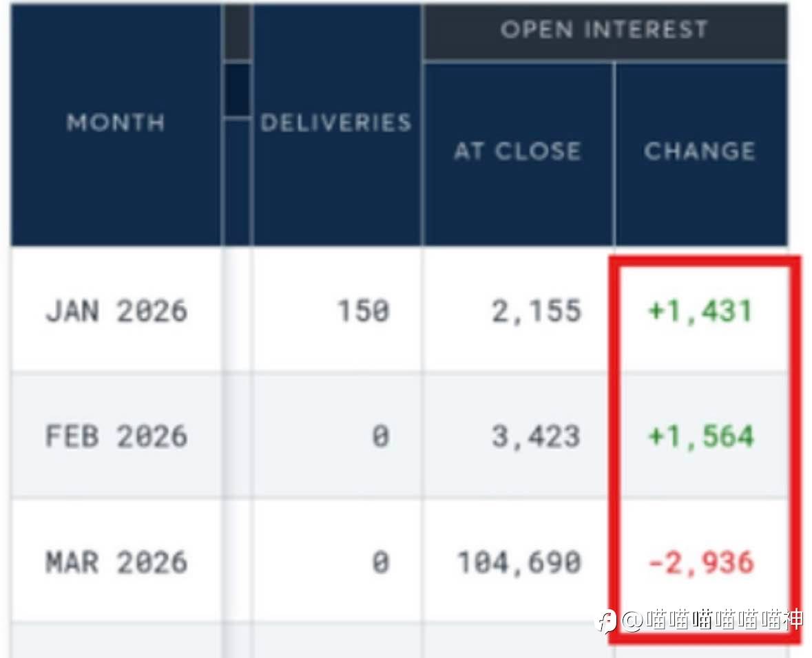Screen dimensions: 812x658
Task: Select the JAN 2026 month row
Action: point(116,311)
